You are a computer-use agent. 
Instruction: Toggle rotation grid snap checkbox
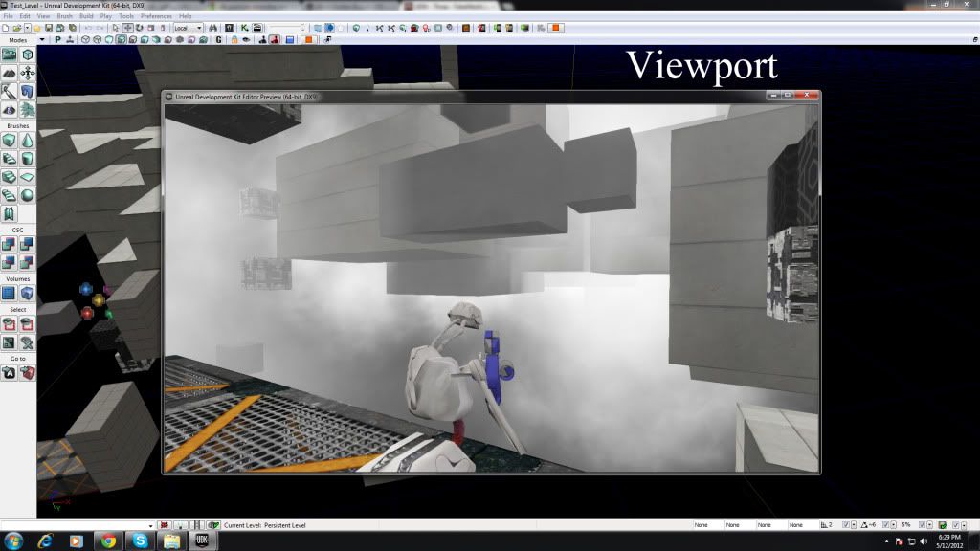(x=885, y=525)
